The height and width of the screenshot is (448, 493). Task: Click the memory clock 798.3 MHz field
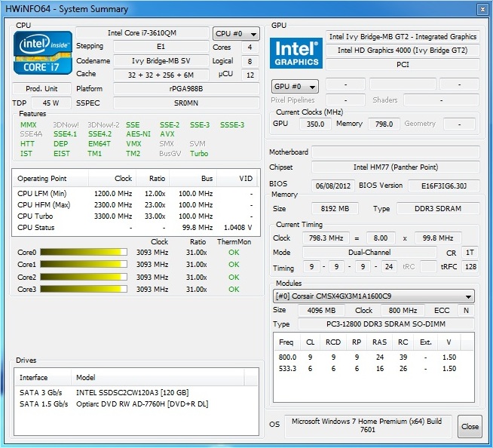click(x=326, y=238)
